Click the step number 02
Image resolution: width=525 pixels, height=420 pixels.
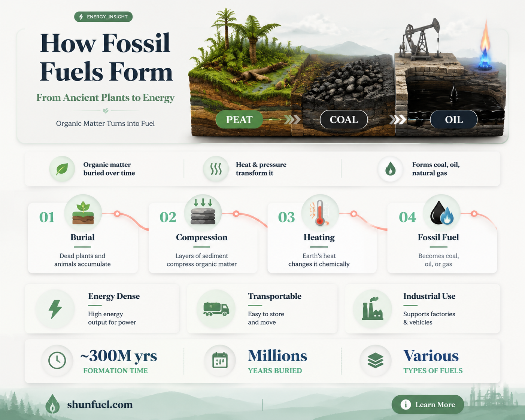(x=168, y=217)
